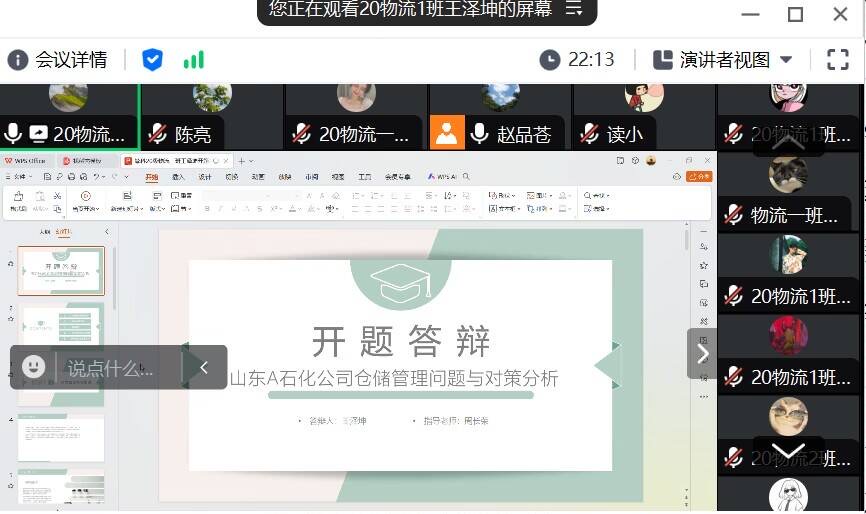Toggle the muted microphone on 读小
The width and height of the screenshot is (866, 514).
pyautogui.click(x=589, y=133)
